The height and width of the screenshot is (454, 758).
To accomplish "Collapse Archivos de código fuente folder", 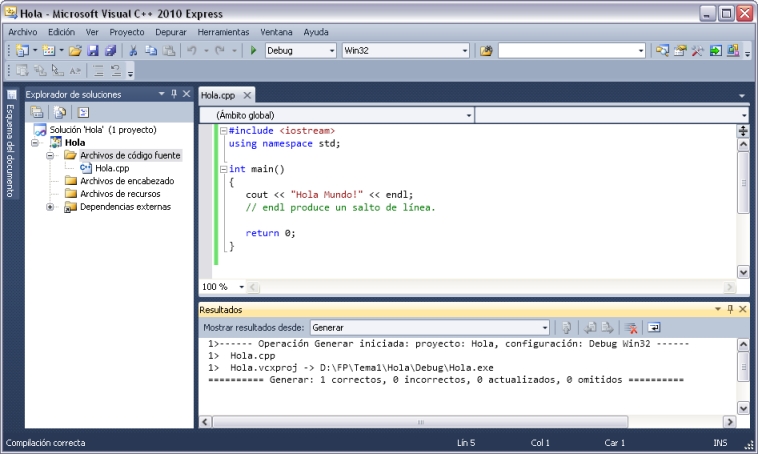I will click(x=50, y=156).
